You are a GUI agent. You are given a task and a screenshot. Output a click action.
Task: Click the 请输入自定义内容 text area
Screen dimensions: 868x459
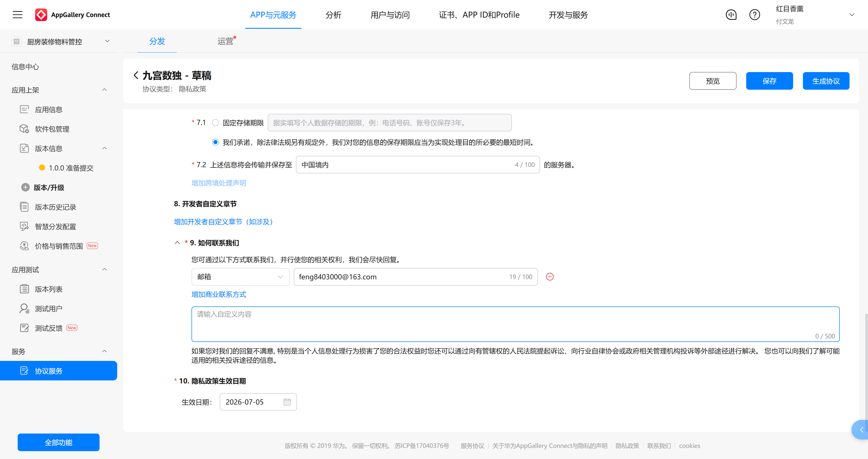click(x=515, y=324)
